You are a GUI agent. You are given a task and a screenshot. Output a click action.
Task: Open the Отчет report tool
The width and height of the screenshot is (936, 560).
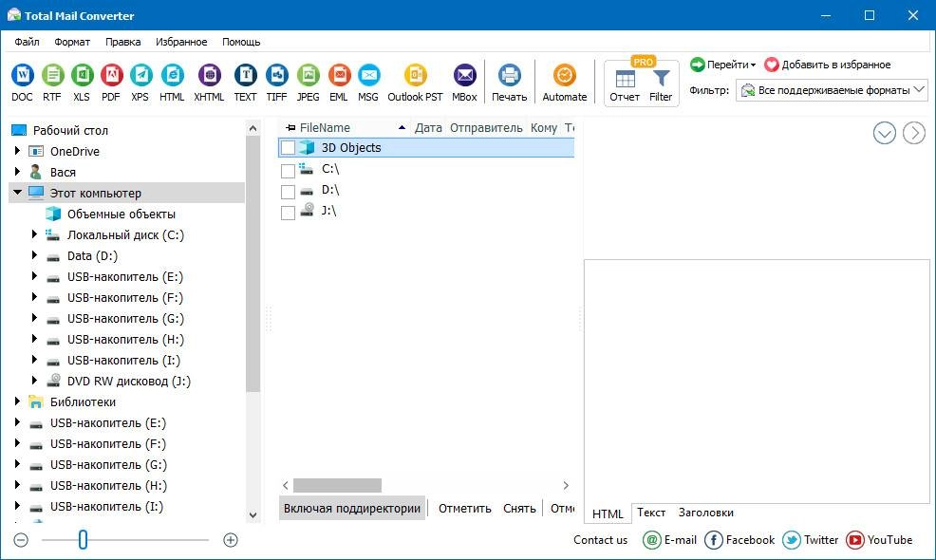tap(625, 86)
